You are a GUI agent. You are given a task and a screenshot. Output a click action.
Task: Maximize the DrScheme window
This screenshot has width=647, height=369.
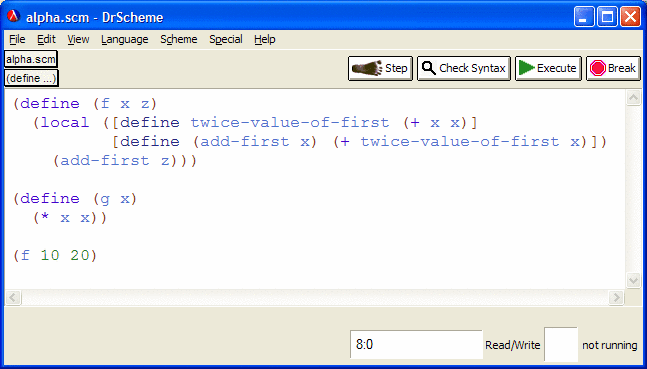607,17
